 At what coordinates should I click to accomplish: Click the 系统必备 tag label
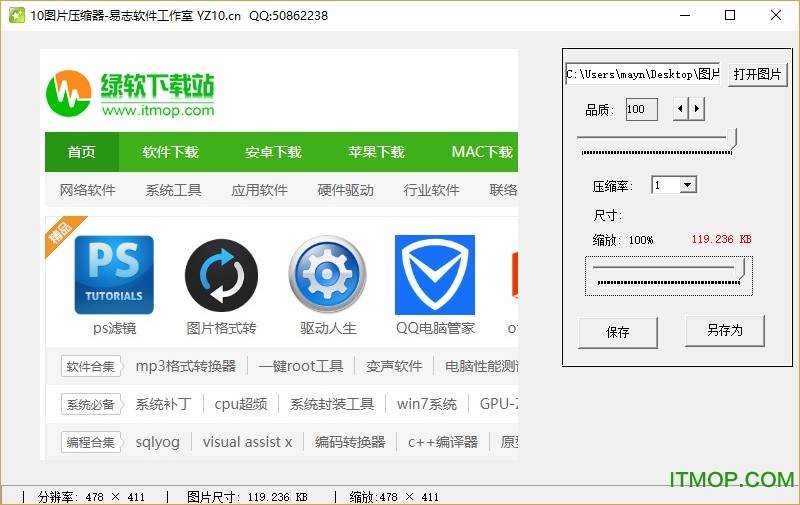[91, 405]
